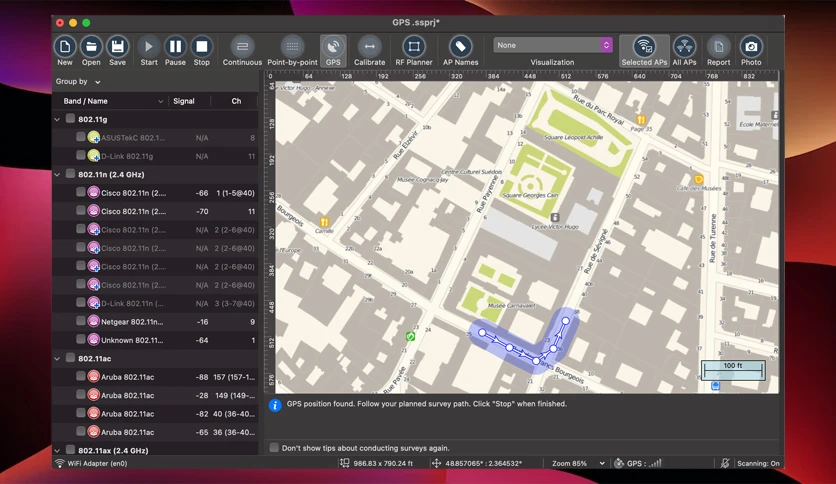Collapse the 802.11ax (2.4 GHz) group

[57, 450]
